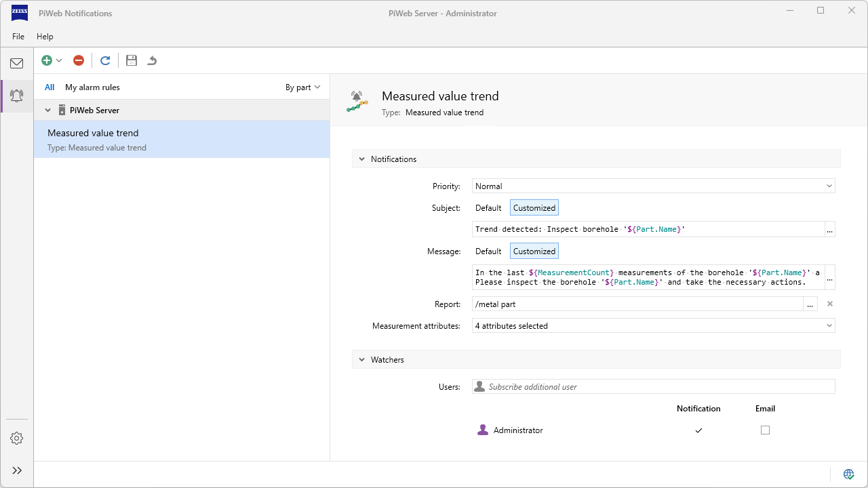Switch to the All alarm rules tab

(x=49, y=87)
